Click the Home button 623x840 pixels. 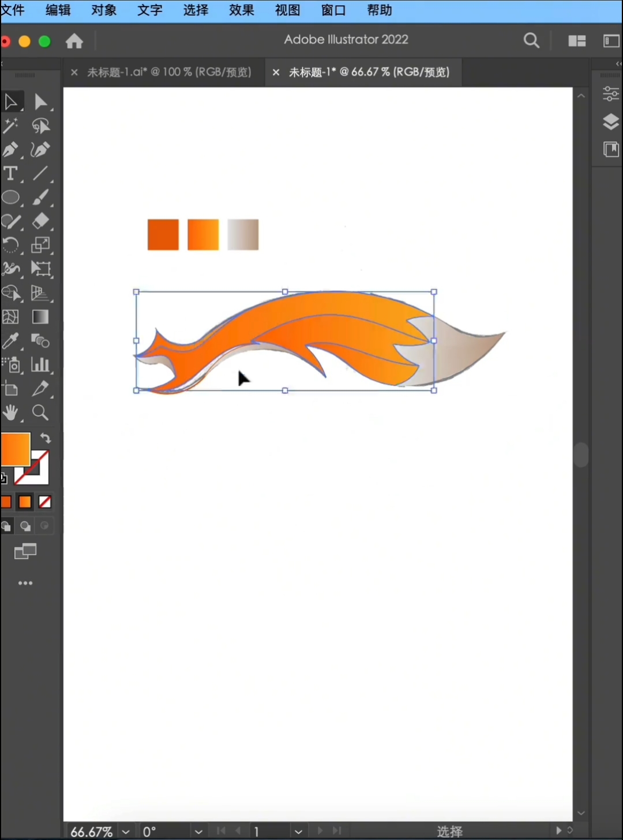tap(74, 41)
